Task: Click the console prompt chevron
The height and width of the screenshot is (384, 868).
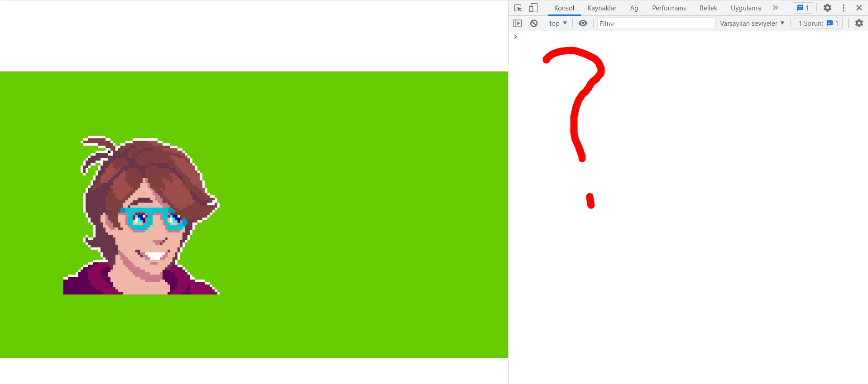Action: click(x=515, y=37)
